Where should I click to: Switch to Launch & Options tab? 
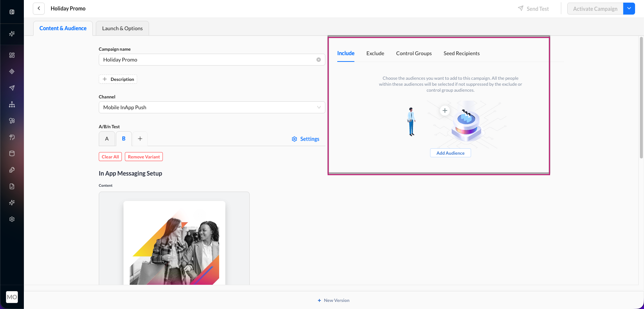pyautogui.click(x=122, y=28)
